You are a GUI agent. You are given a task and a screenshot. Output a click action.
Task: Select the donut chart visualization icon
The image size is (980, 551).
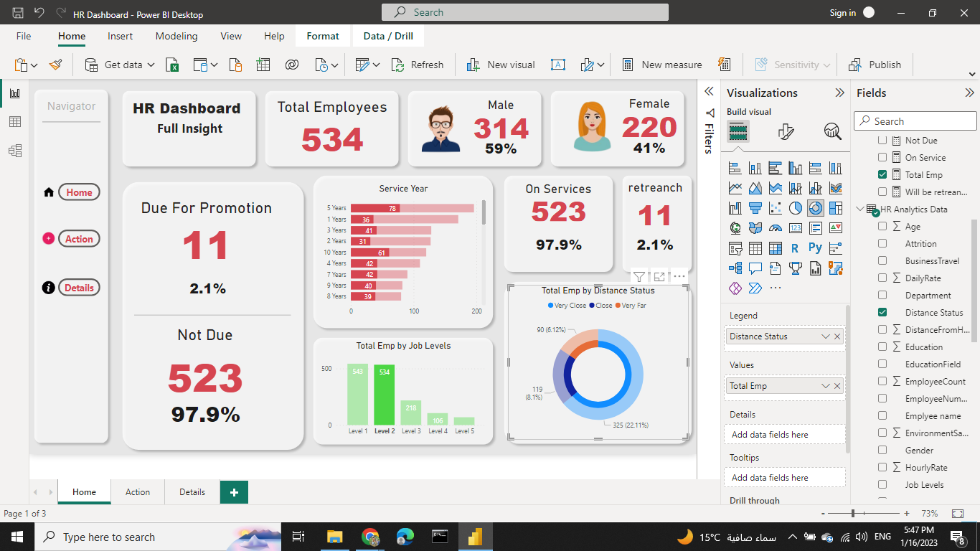[x=816, y=208]
